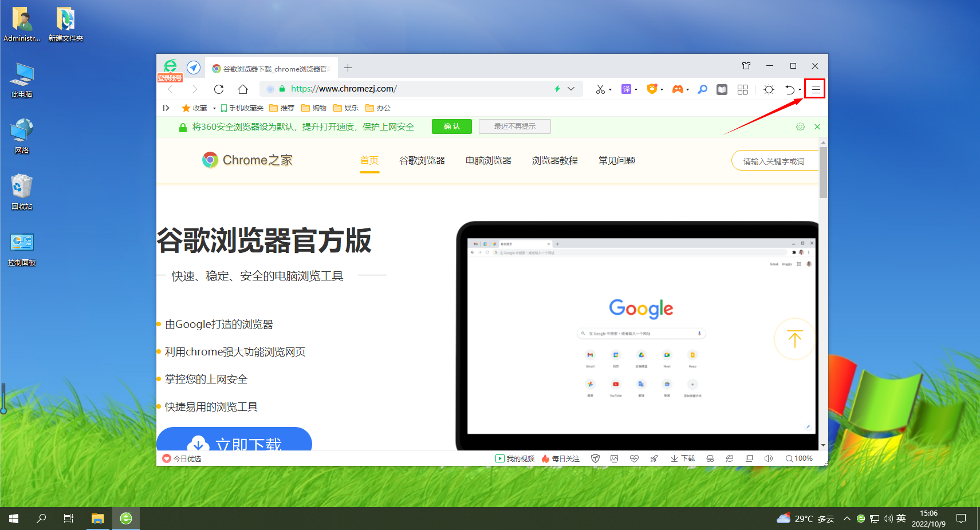Image resolution: width=980 pixels, height=530 pixels.
Task: Open 电脑浏览器 in site navigation
Action: click(x=489, y=161)
